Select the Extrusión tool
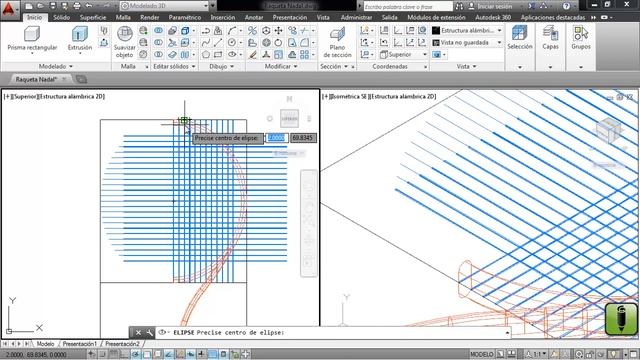 click(80, 39)
